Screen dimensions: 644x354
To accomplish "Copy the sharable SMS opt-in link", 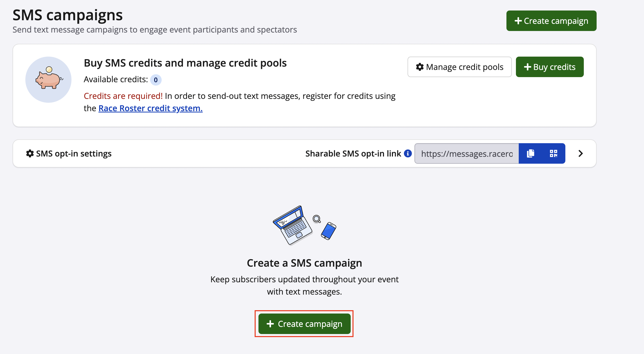I will point(531,153).
